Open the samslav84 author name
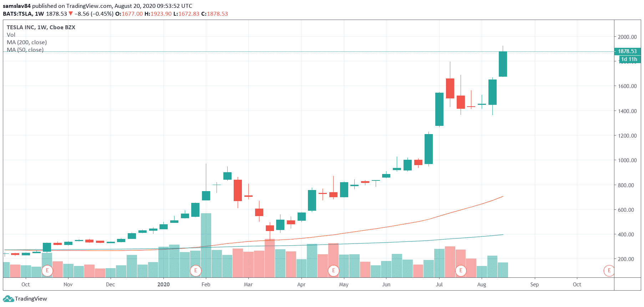Image resolution: width=644 pixels, height=307 pixels. click(x=17, y=6)
